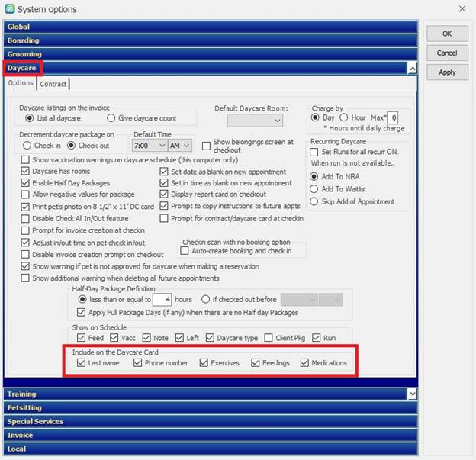The width and height of the screenshot is (476, 460).
Task: Uncheck Medications on the Daycare Card
Action: (x=305, y=363)
